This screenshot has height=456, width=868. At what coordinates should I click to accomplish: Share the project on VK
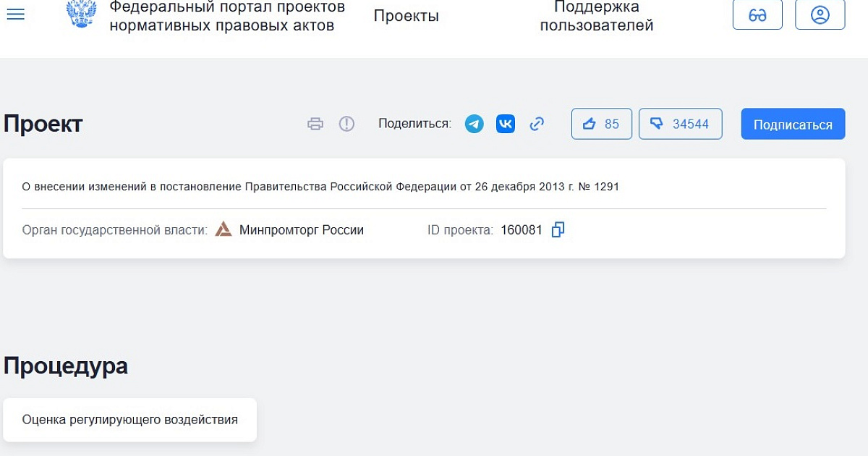(x=506, y=124)
